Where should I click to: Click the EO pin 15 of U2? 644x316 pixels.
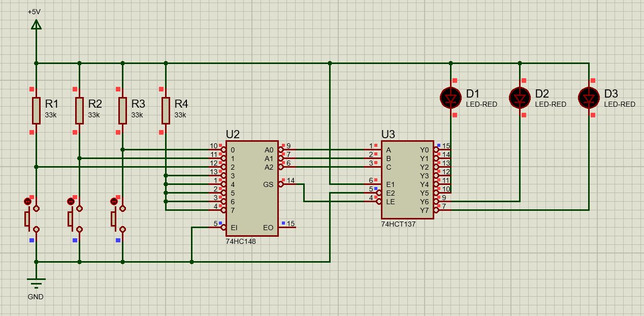(287, 227)
